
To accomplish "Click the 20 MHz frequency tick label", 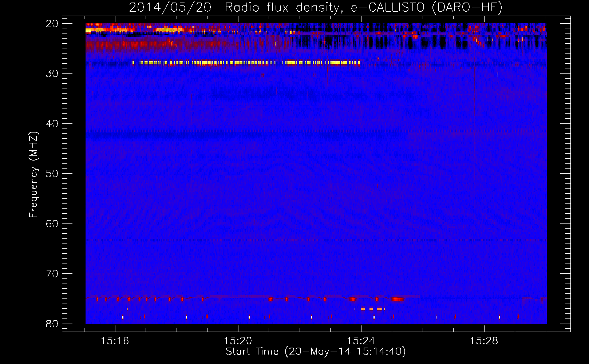I will pyautogui.click(x=52, y=24).
